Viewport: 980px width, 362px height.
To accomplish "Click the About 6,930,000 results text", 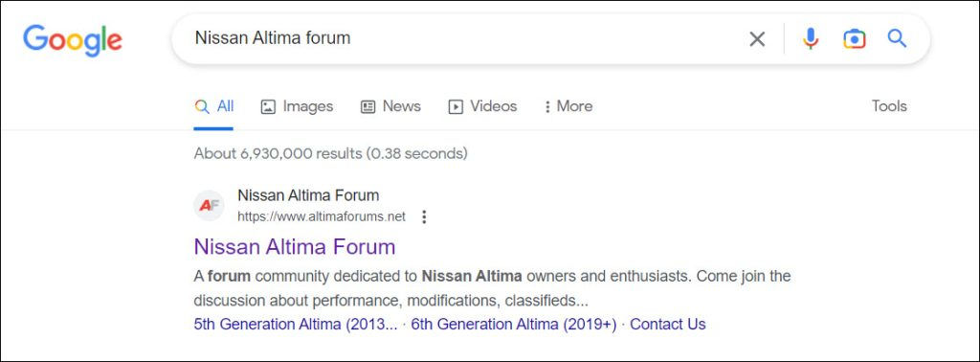I will (x=330, y=153).
